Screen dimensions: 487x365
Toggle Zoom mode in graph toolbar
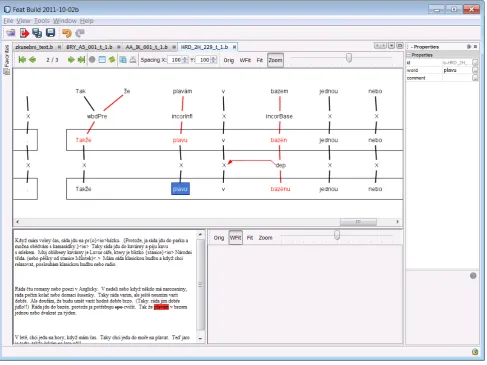(275, 60)
